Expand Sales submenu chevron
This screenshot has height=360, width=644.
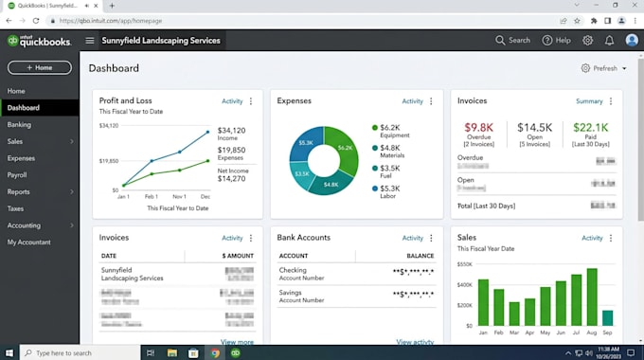click(71, 141)
